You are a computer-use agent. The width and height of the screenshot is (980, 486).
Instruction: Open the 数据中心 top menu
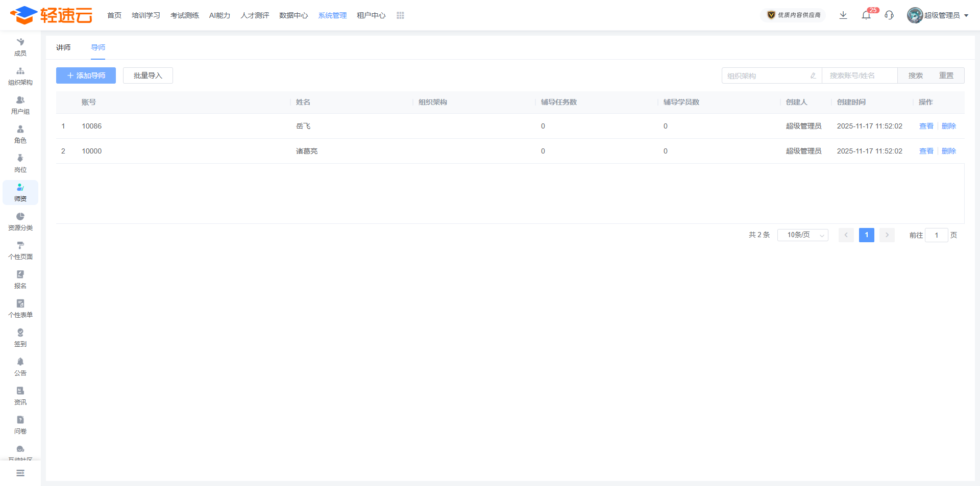click(293, 16)
